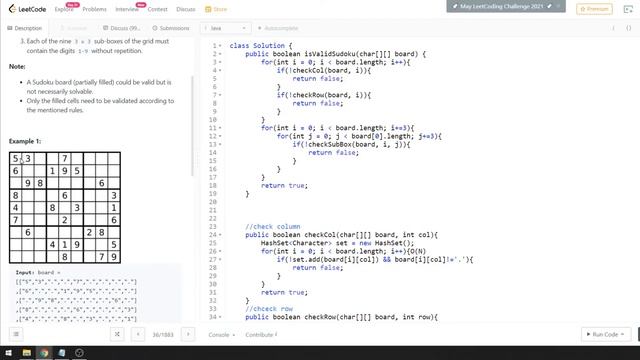
Task: Switch to the Submissions tab
Action: pos(171,28)
